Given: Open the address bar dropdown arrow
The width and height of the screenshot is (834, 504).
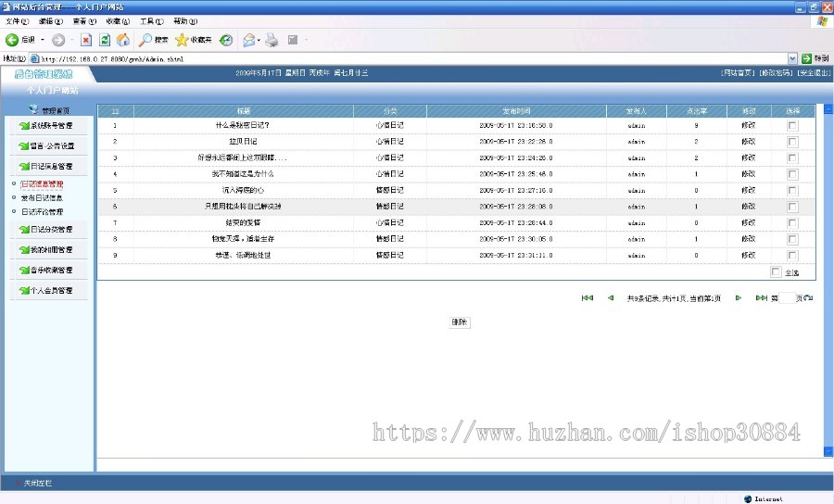Looking at the screenshot, I should click(x=792, y=58).
